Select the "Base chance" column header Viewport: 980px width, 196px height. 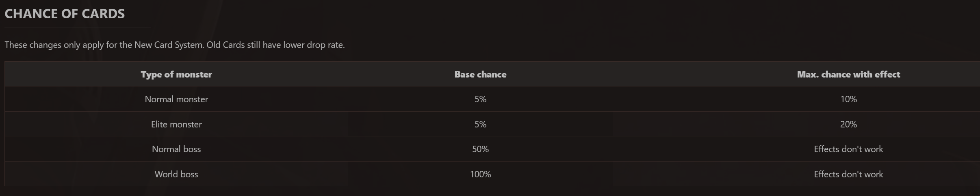click(480, 74)
